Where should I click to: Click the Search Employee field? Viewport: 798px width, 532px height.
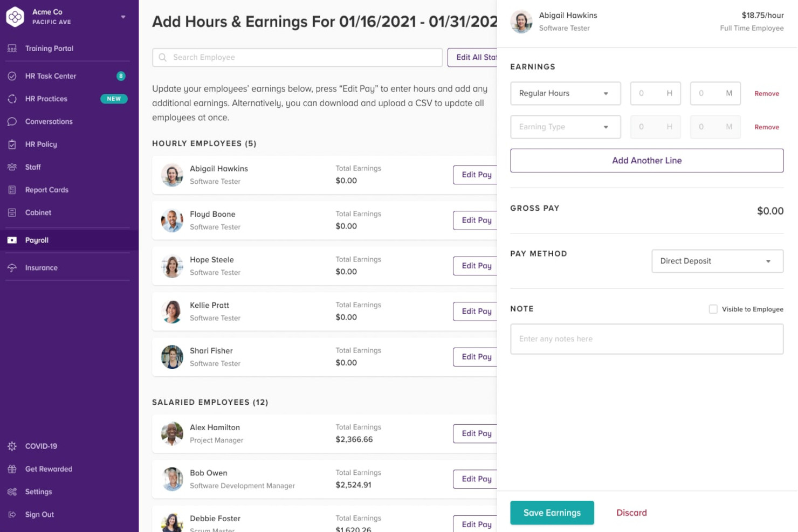(298, 57)
